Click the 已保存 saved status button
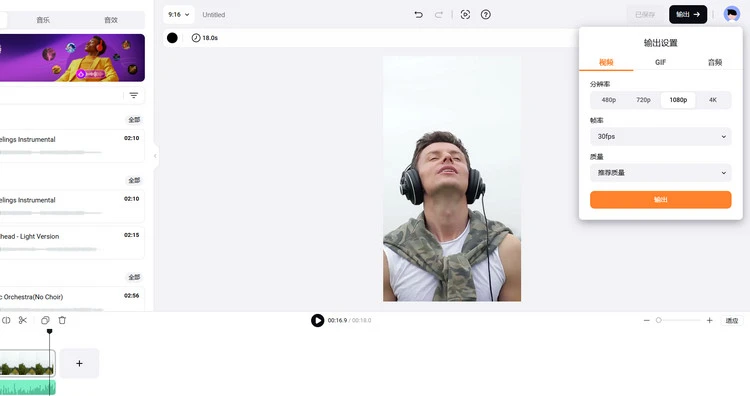The width and height of the screenshot is (750, 396). [x=645, y=15]
